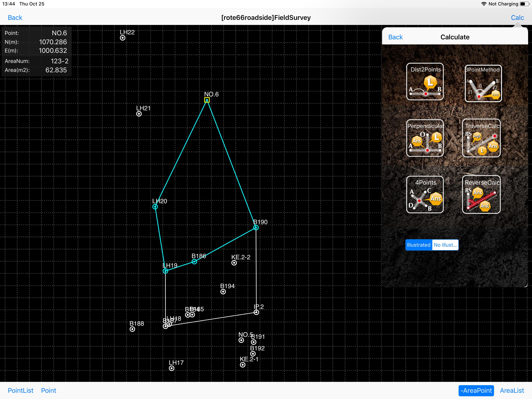Tap the Point name NO.6 in info panel
Viewport: 532px width, 399px height.
pyautogui.click(x=59, y=33)
